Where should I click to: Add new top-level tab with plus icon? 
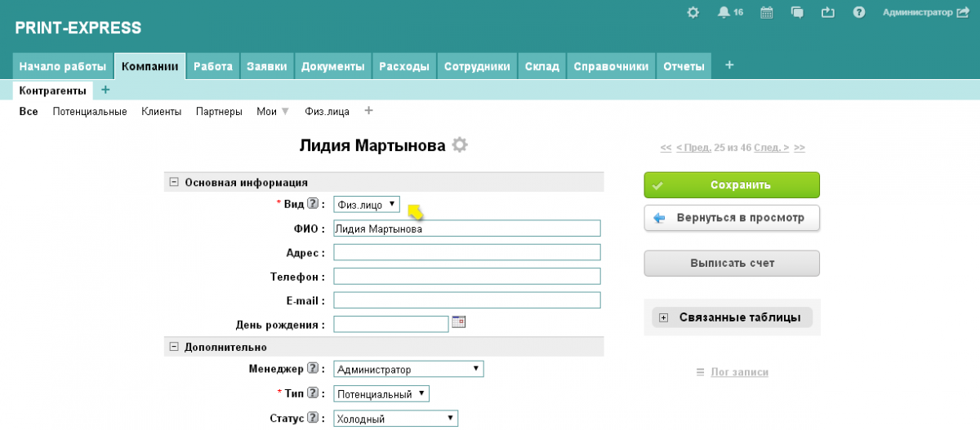729,65
